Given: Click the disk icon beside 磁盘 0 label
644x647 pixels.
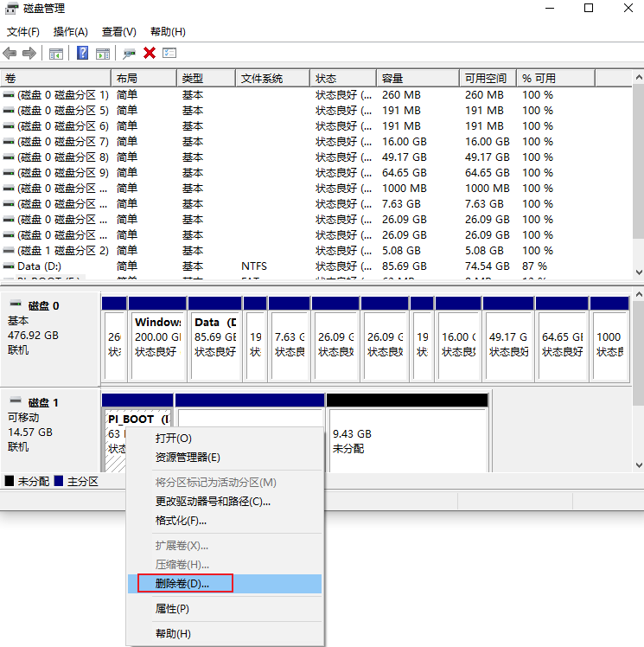Looking at the screenshot, I should tap(16, 304).
